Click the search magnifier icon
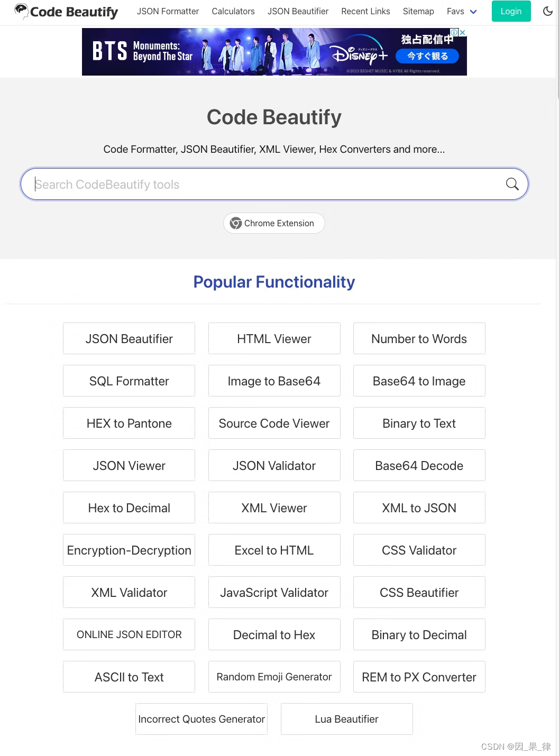This screenshot has height=756, width=559. pyautogui.click(x=511, y=184)
